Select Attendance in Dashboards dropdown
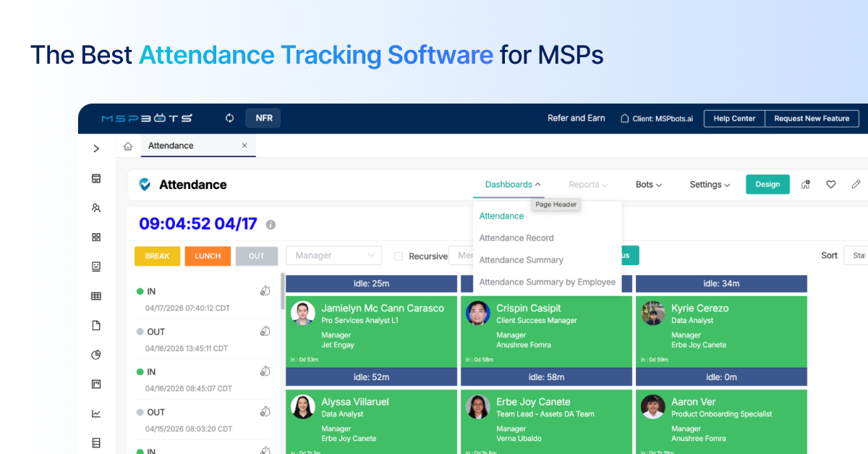The width and height of the screenshot is (868, 454). pos(501,216)
